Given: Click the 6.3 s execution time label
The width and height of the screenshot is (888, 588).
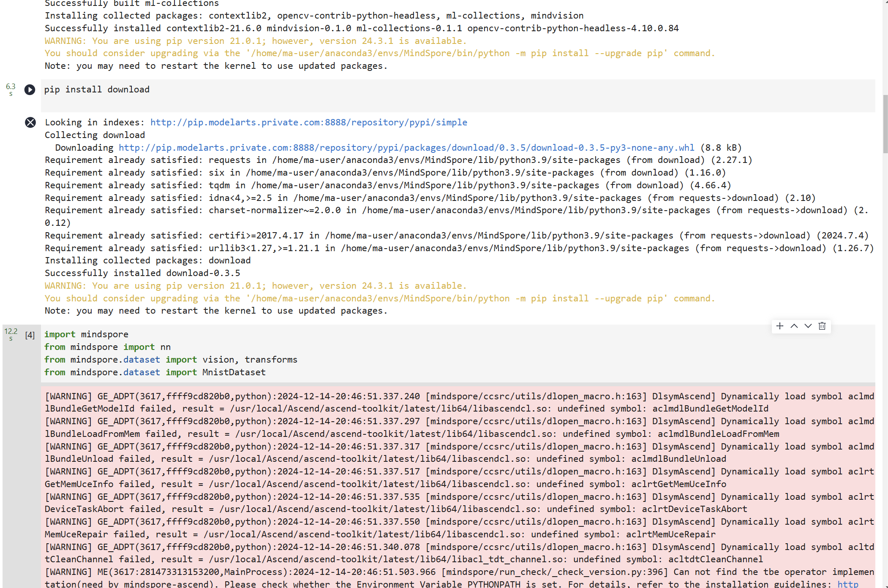Looking at the screenshot, I should tap(11, 89).
